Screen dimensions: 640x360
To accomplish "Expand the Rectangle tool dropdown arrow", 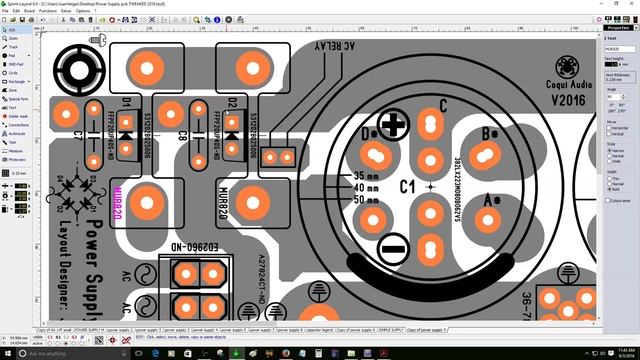I will pyautogui.click(x=29, y=82).
